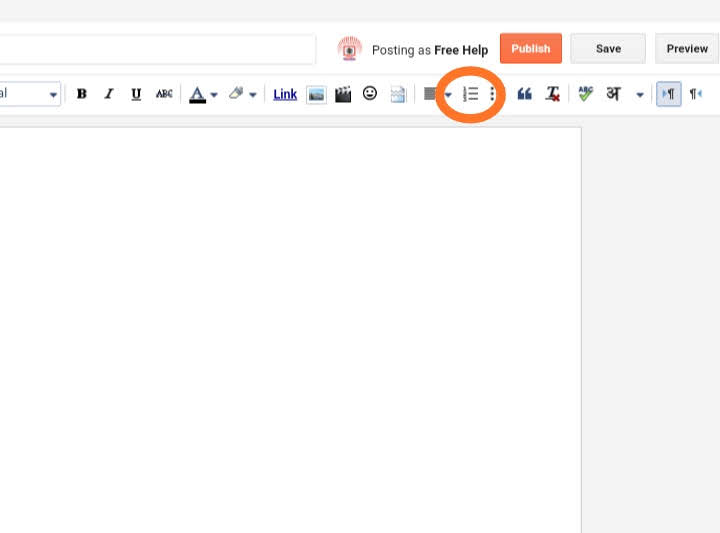This screenshot has height=533, width=720.
Task: Open highlight color dropdown arrow
Action: [253, 95]
